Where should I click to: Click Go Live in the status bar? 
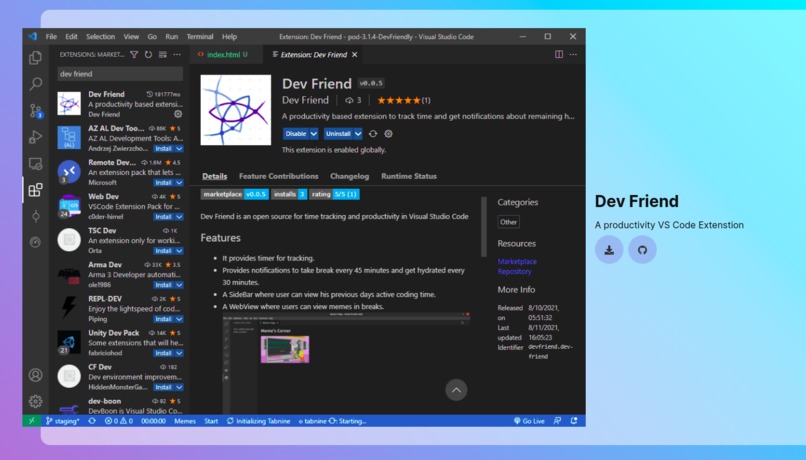(x=529, y=421)
